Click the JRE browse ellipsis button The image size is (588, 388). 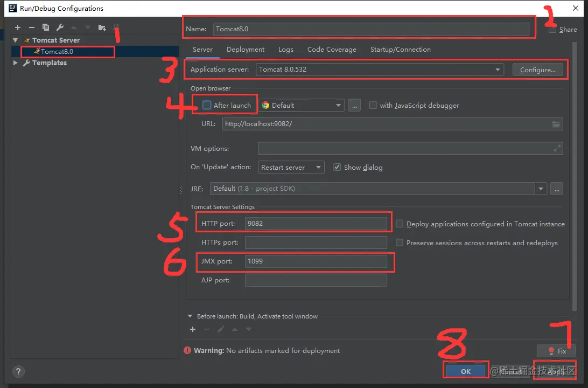point(557,189)
